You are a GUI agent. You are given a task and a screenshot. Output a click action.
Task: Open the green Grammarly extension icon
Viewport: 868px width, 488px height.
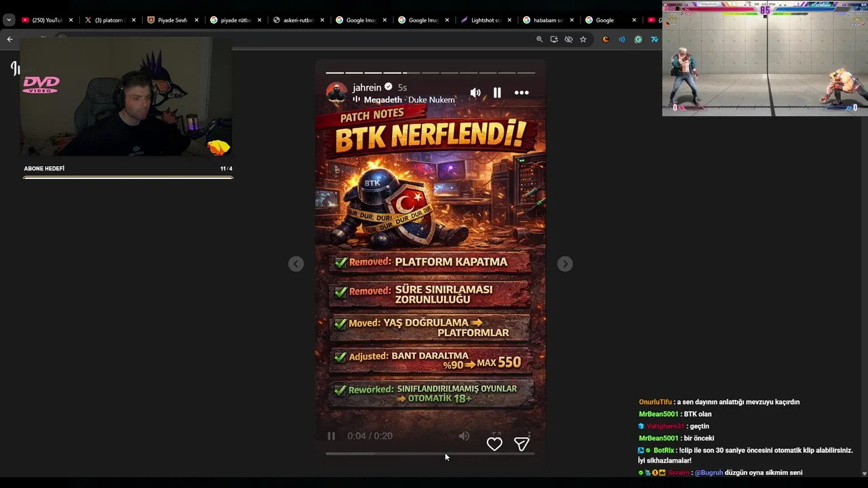click(638, 39)
